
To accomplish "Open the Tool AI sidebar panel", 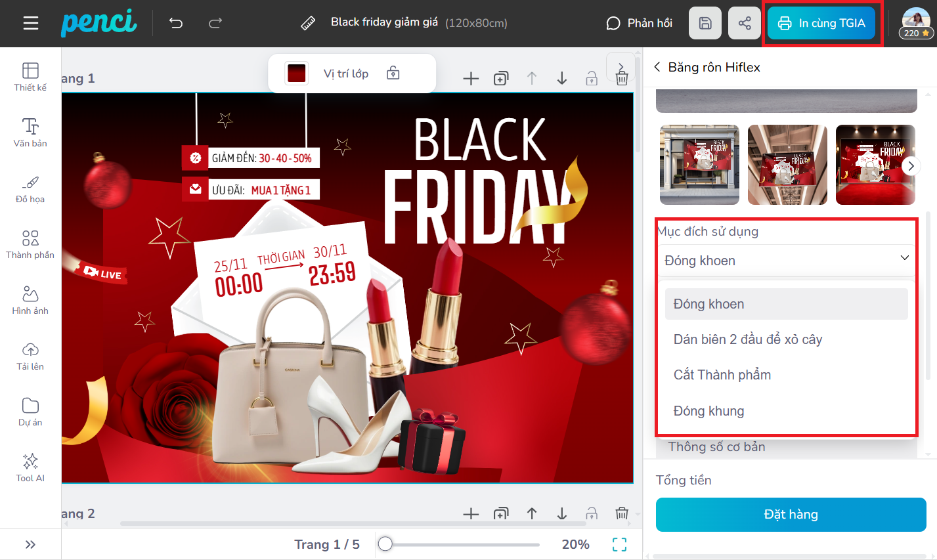I will pos(30,467).
